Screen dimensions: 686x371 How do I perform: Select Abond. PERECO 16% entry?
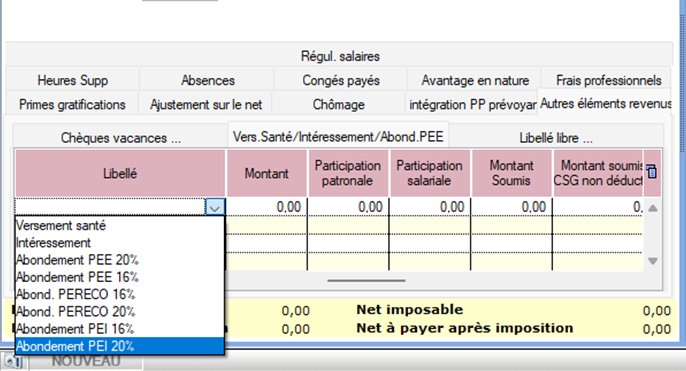point(120,294)
